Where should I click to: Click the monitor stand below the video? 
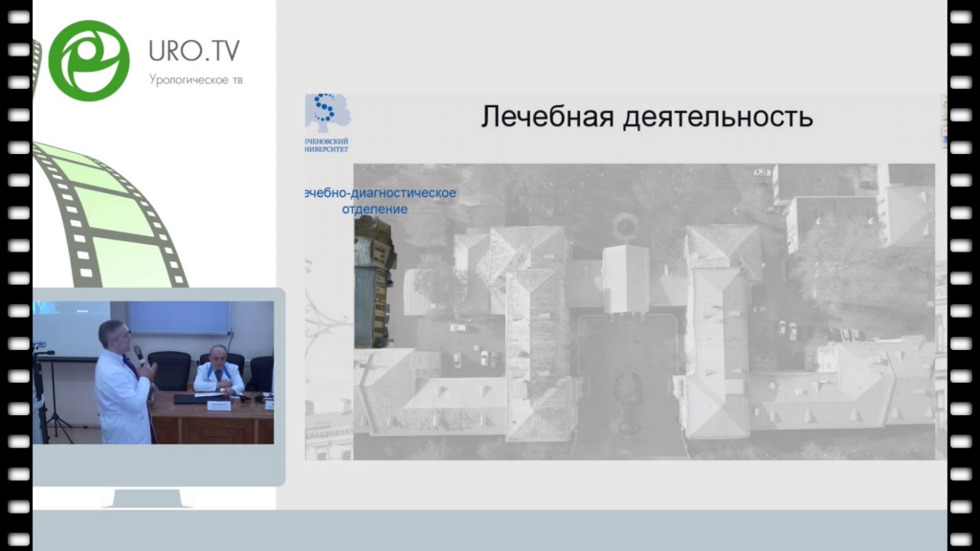point(153,497)
